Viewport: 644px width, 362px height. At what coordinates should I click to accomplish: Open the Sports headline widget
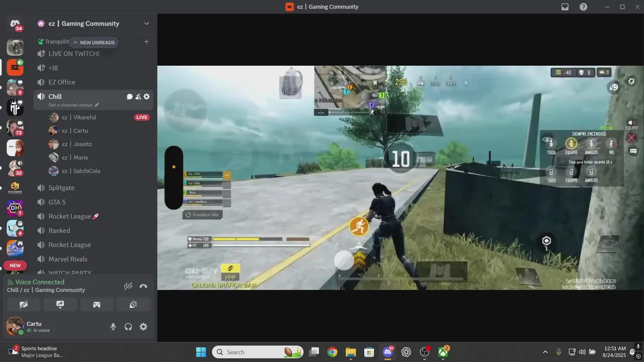click(x=35, y=352)
